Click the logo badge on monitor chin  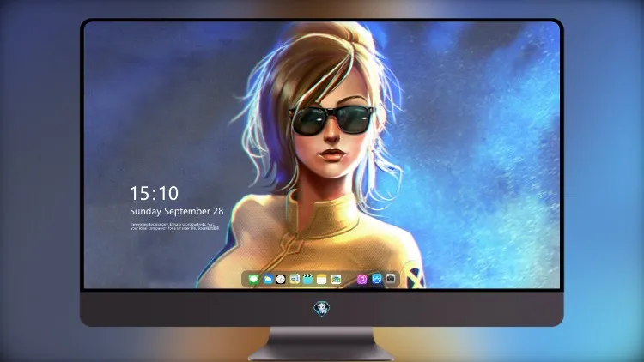[322, 308]
